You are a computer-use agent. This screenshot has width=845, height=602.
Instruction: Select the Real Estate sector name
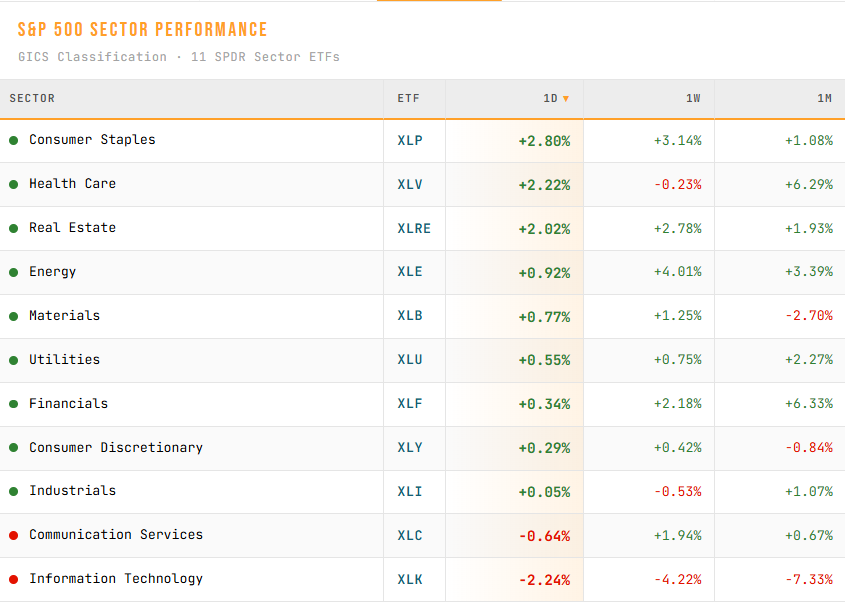(72, 227)
